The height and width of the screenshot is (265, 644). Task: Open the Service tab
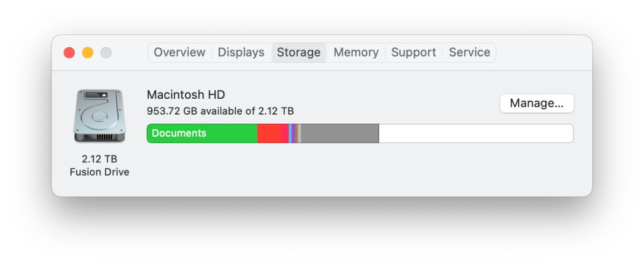(469, 52)
